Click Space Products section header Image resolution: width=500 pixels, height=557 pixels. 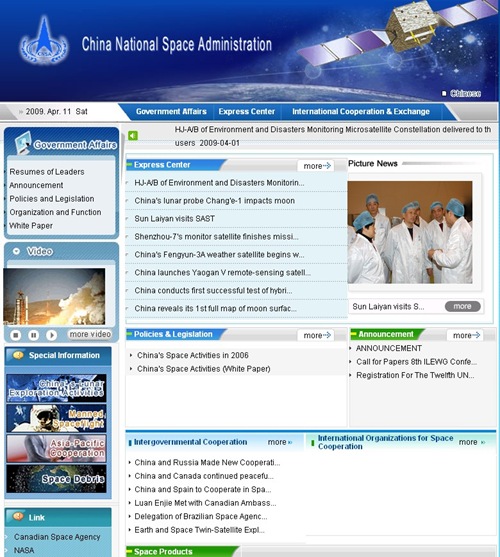click(163, 552)
